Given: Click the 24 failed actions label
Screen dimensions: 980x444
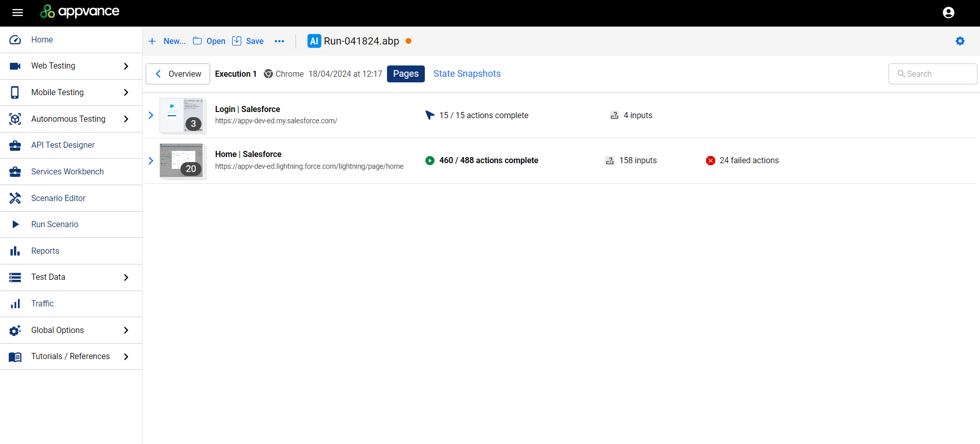Looking at the screenshot, I should [x=749, y=161].
